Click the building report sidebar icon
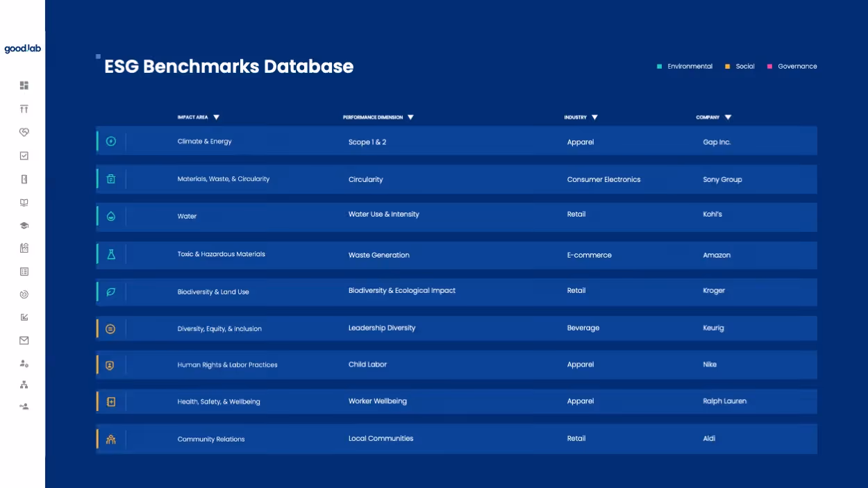 [x=24, y=248]
